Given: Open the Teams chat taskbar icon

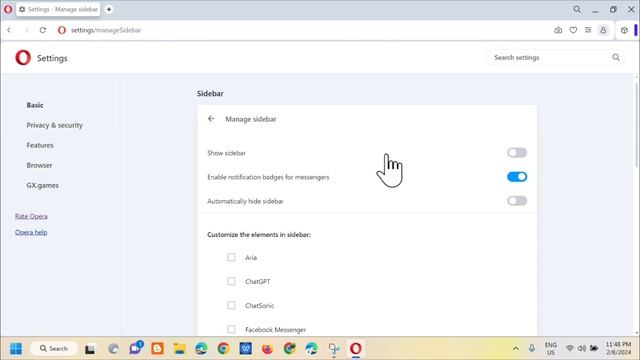Looking at the screenshot, I should 135,348.
